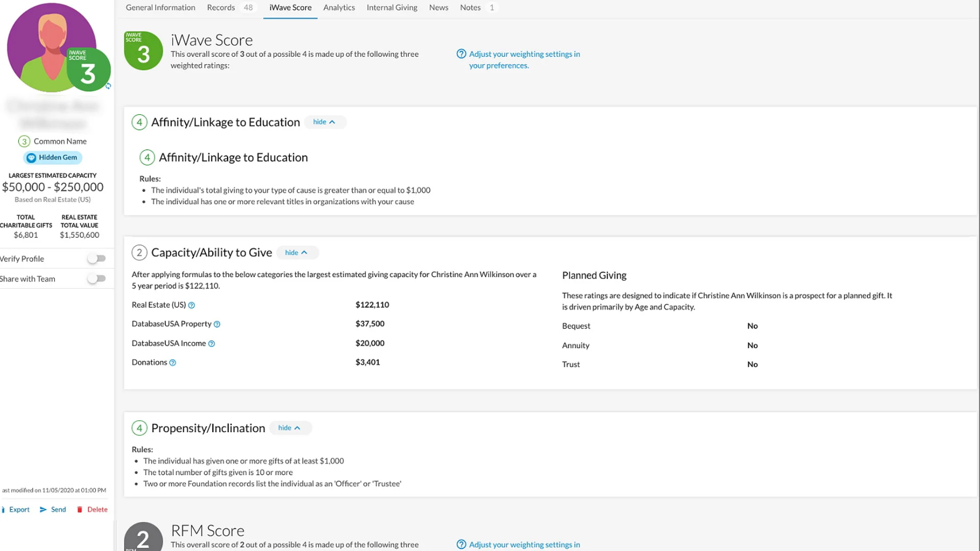Click the help icon next to Donations
The image size is (980, 551).
(x=173, y=363)
